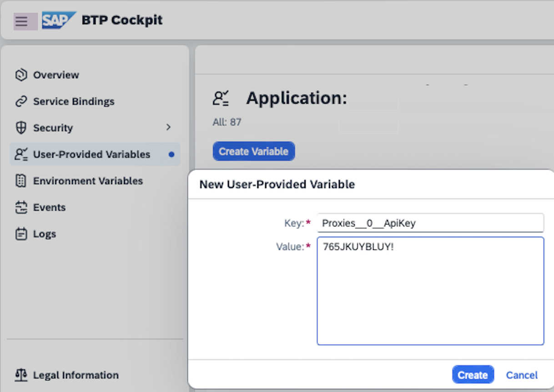Click the 'Value:' field label
554x392 pixels.
pos(290,247)
